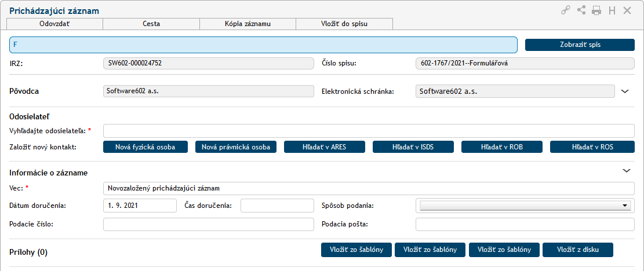Expand the Pôvodca section chevron
The width and height of the screenshot is (644, 271).
(625, 91)
